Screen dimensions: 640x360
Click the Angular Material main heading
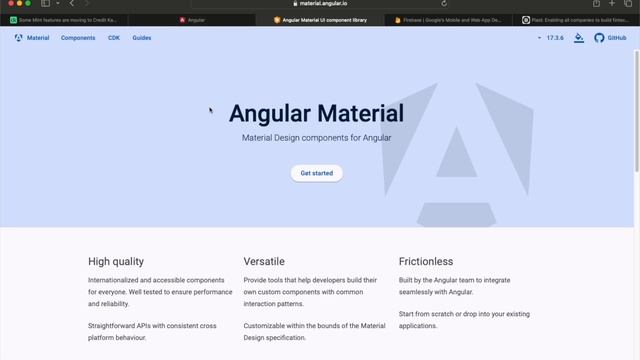tap(316, 113)
